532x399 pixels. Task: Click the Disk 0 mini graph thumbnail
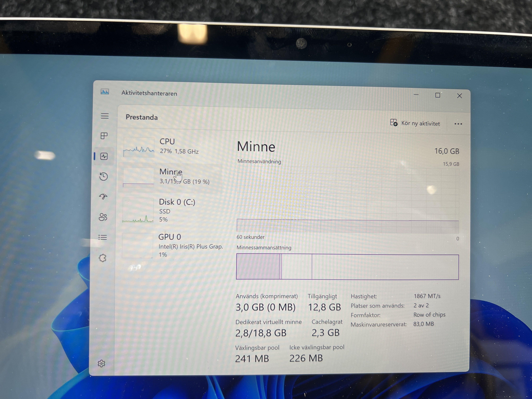click(138, 210)
